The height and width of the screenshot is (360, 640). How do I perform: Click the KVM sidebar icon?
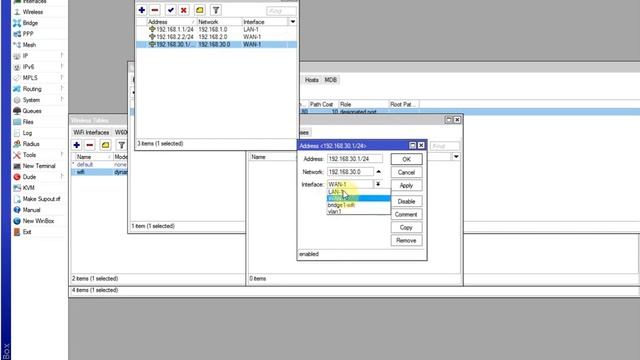pos(17,188)
